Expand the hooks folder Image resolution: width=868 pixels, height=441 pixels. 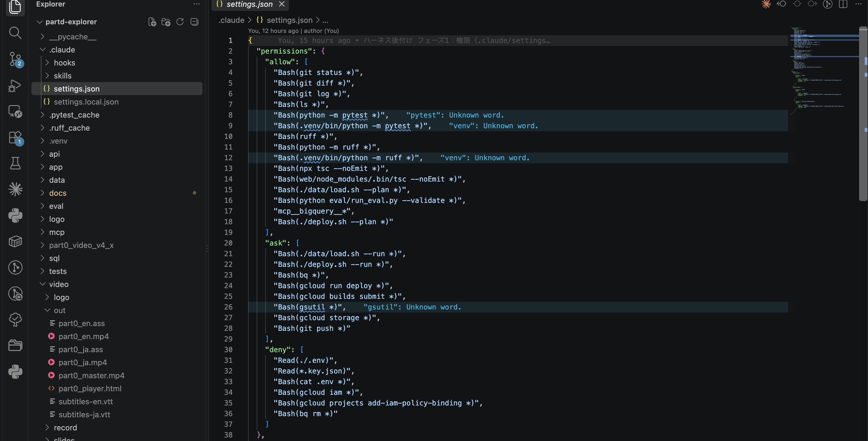47,63
